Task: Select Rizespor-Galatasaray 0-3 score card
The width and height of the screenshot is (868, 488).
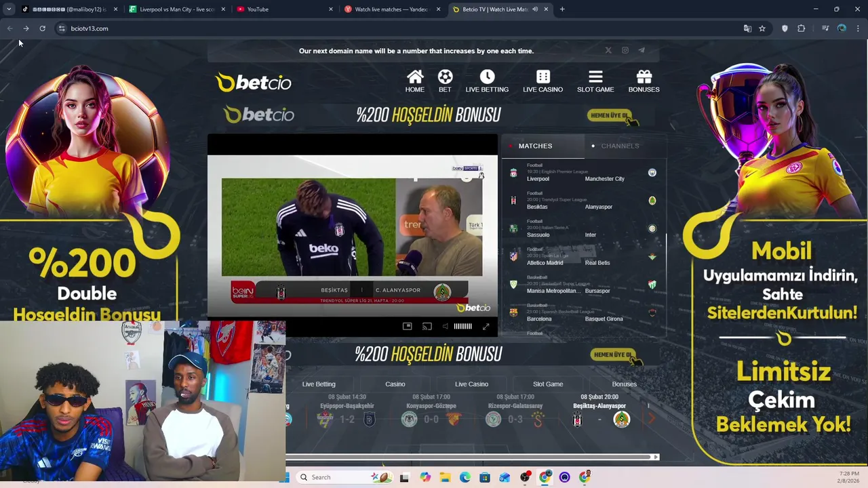Action: tap(515, 411)
